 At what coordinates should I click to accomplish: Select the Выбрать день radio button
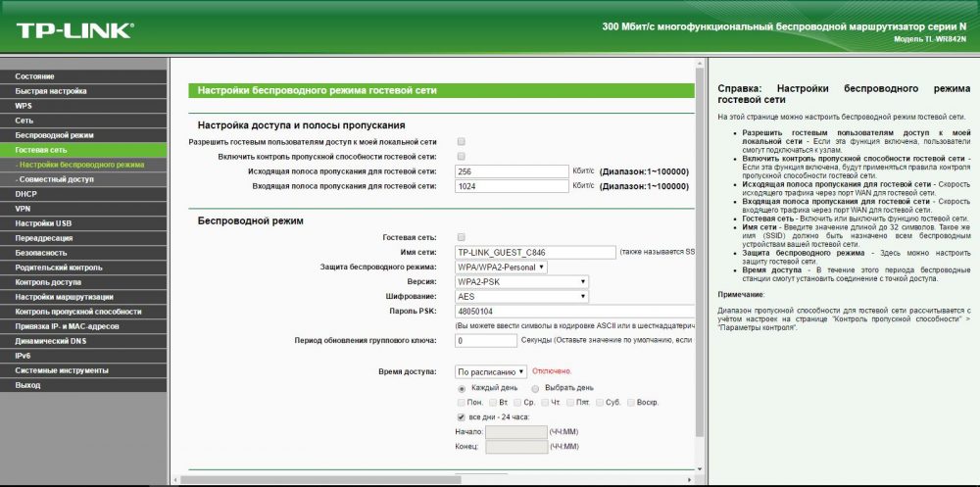point(535,388)
